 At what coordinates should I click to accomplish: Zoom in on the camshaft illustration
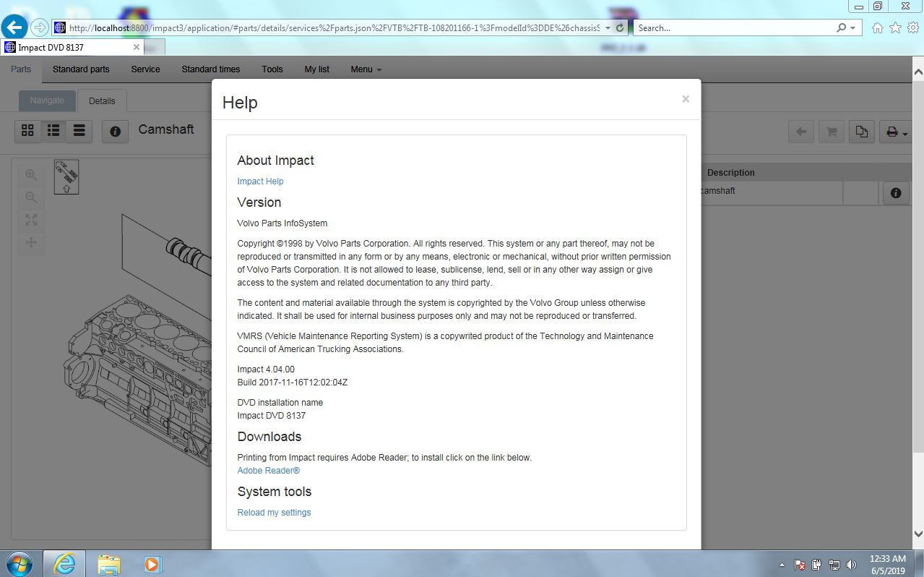tap(31, 174)
